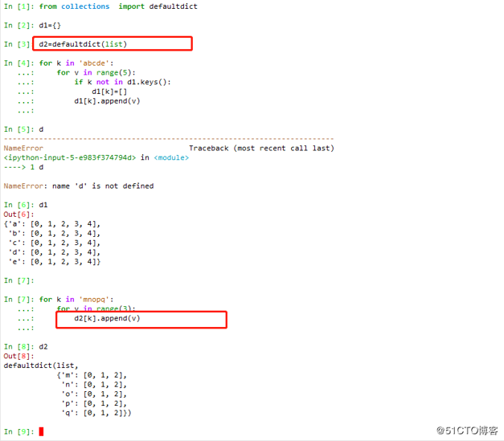Click the In [6] line 'd1'

pos(43,205)
